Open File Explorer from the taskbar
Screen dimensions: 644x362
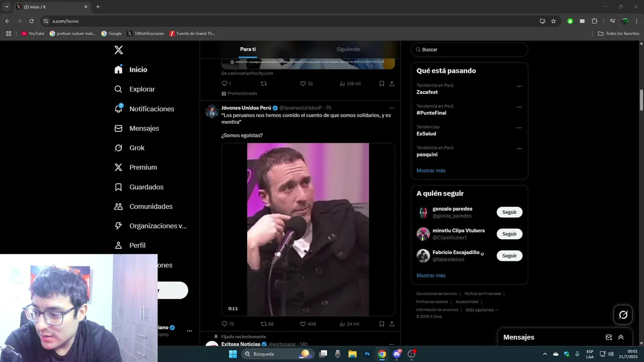point(352,354)
